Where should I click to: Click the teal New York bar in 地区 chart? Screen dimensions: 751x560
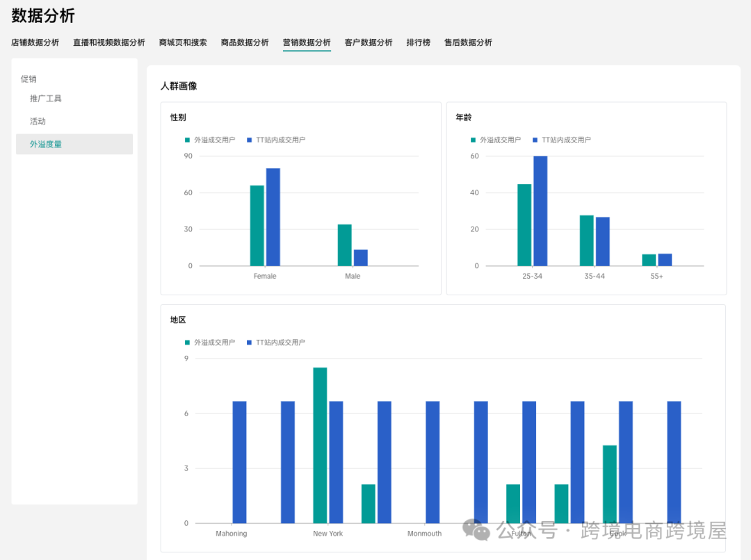tap(320, 445)
